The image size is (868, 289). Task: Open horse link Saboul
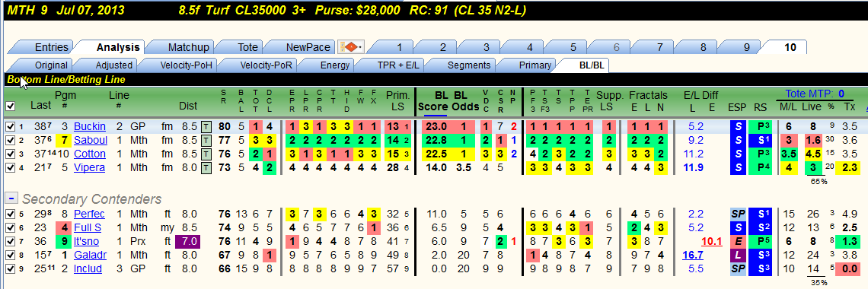tap(91, 141)
